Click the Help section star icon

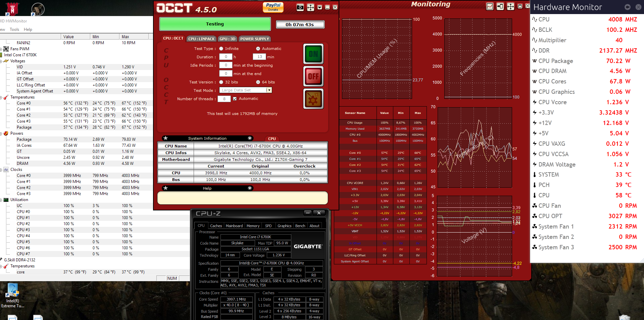(x=165, y=188)
